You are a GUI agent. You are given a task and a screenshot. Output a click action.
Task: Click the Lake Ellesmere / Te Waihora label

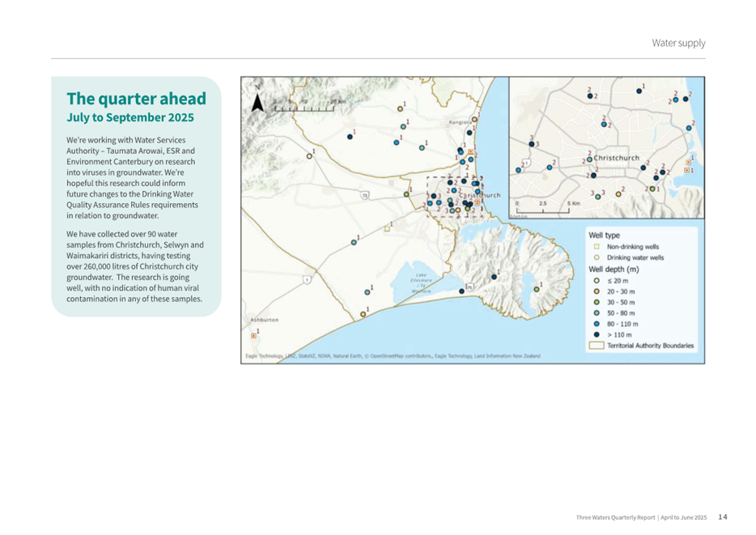pos(422,283)
